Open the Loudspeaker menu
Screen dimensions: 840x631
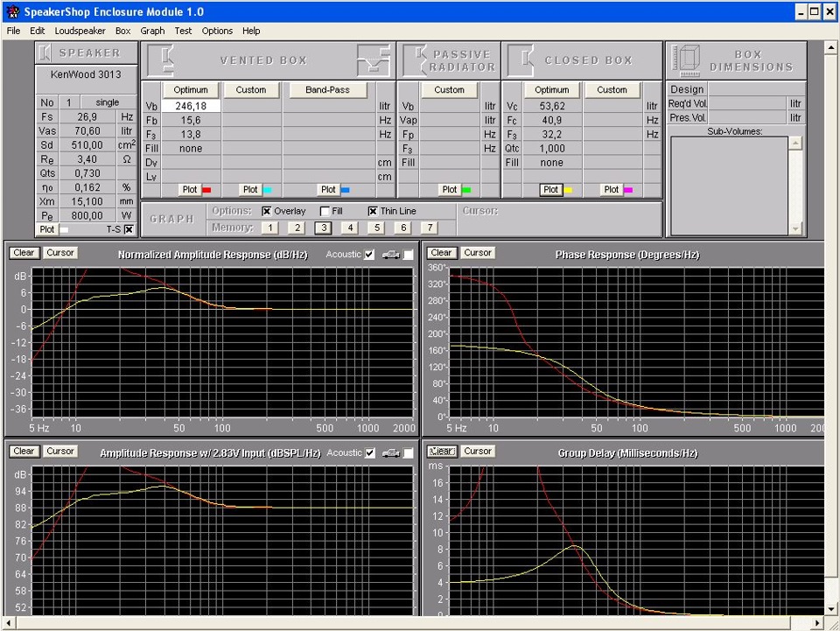coord(80,31)
